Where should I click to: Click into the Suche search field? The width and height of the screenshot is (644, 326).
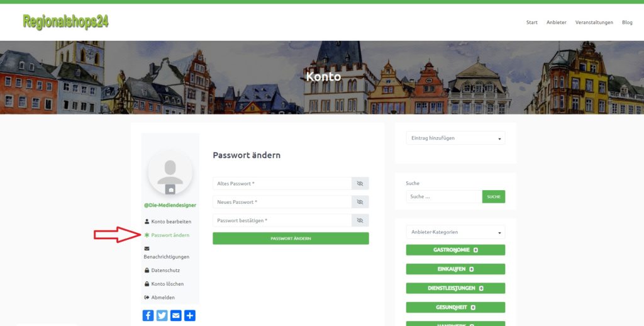tap(444, 196)
